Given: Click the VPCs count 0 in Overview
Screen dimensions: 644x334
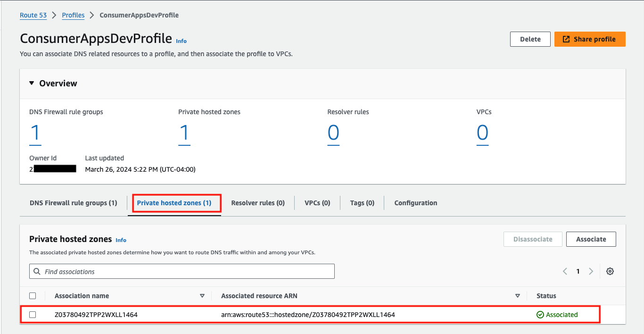Looking at the screenshot, I should 482,134.
